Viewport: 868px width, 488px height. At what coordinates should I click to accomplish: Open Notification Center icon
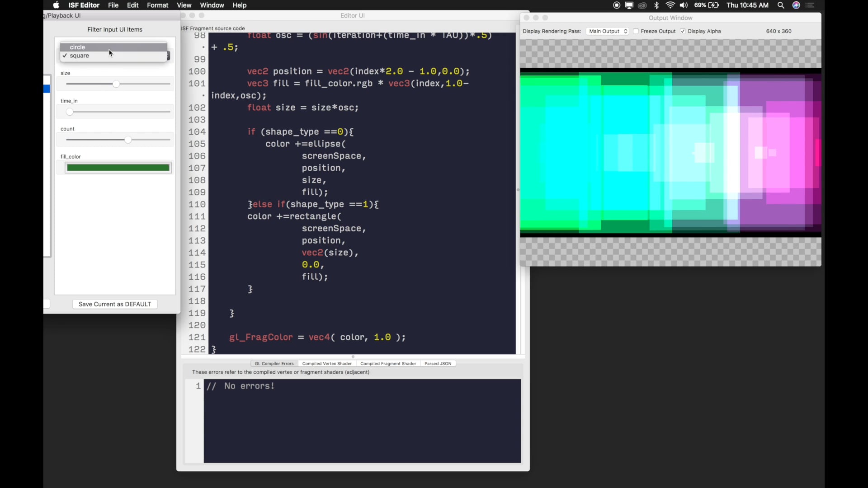[810, 5]
